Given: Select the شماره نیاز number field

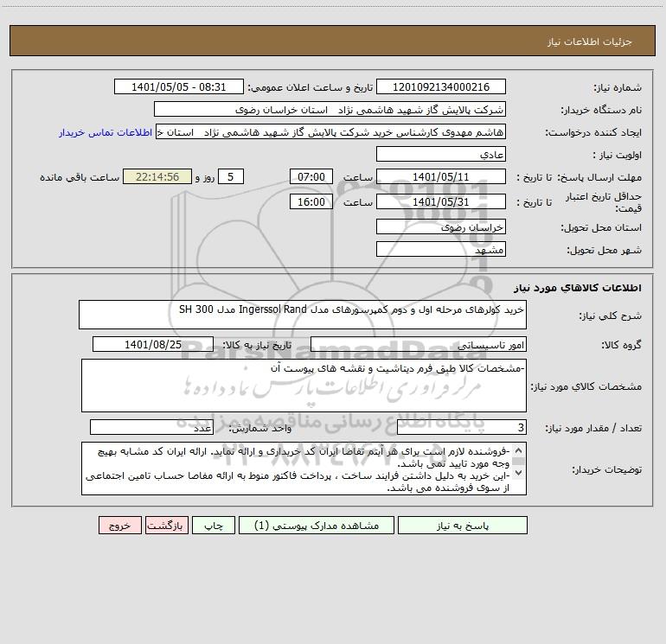Looking at the screenshot, I should point(441,86).
